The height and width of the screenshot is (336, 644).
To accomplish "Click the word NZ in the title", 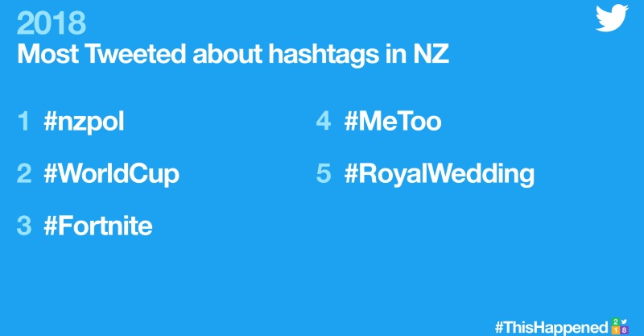I will 431,53.
